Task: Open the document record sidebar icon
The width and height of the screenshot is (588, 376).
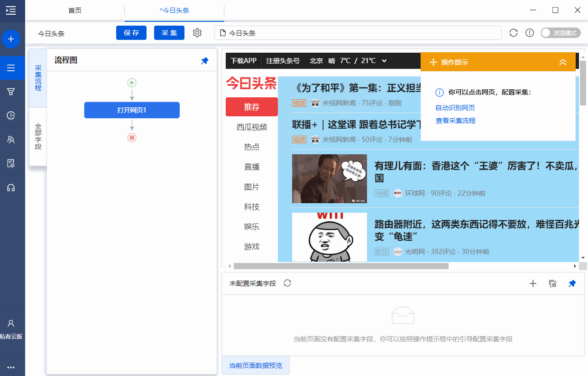Action: pyautogui.click(x=11, y=163)
